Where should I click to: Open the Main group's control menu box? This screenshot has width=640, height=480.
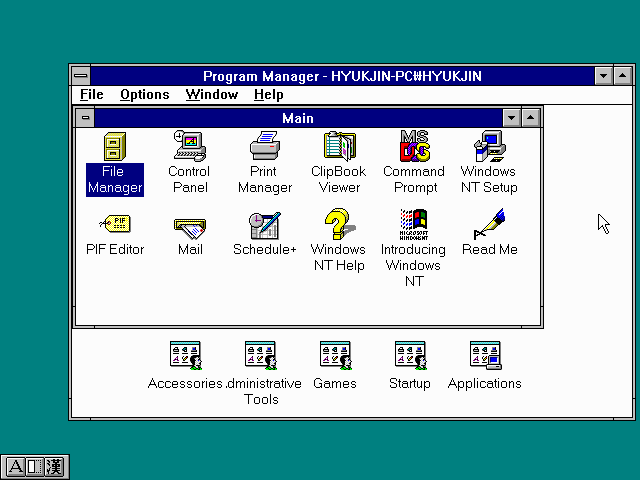85,118
